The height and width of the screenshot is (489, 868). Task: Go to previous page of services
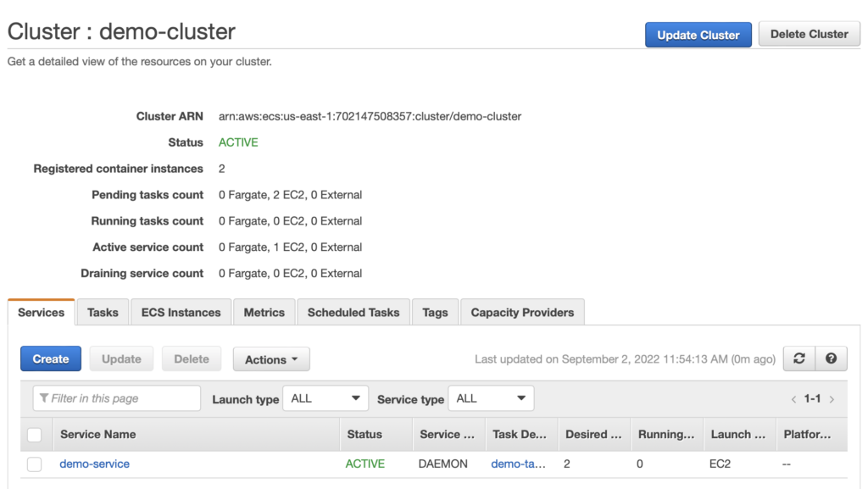[793, 399]
